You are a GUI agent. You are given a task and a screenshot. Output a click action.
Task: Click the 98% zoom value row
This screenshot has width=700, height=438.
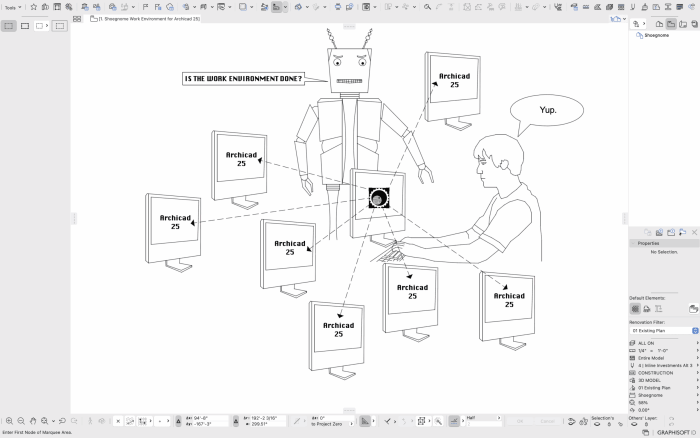(x=664, y=402)
